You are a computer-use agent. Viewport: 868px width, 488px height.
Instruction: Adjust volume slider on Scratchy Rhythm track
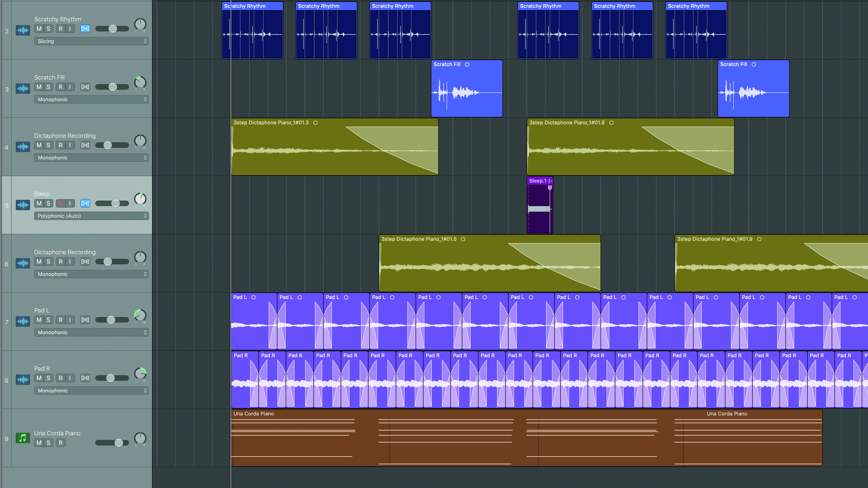112,29
